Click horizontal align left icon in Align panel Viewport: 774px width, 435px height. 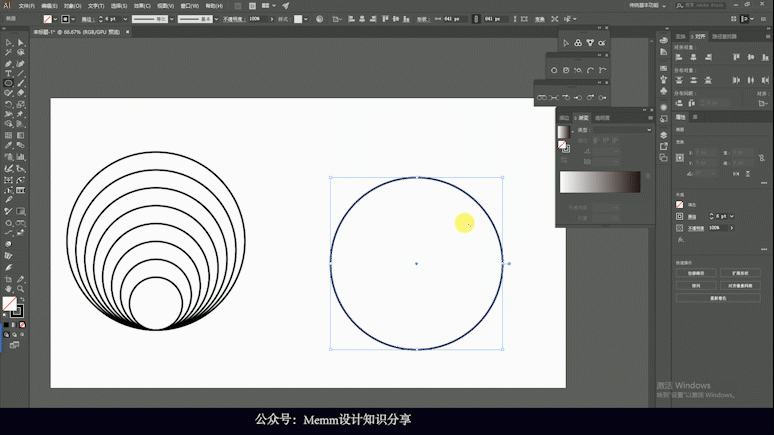(679, 57)
